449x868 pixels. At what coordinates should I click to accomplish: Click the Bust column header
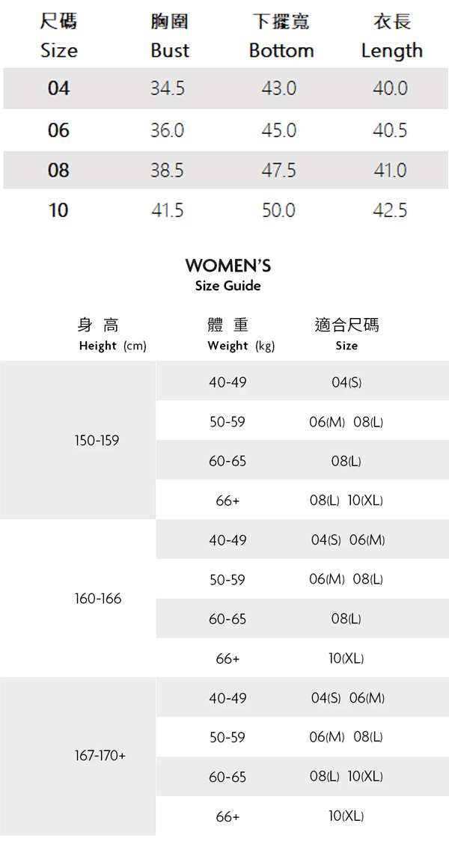169,37
